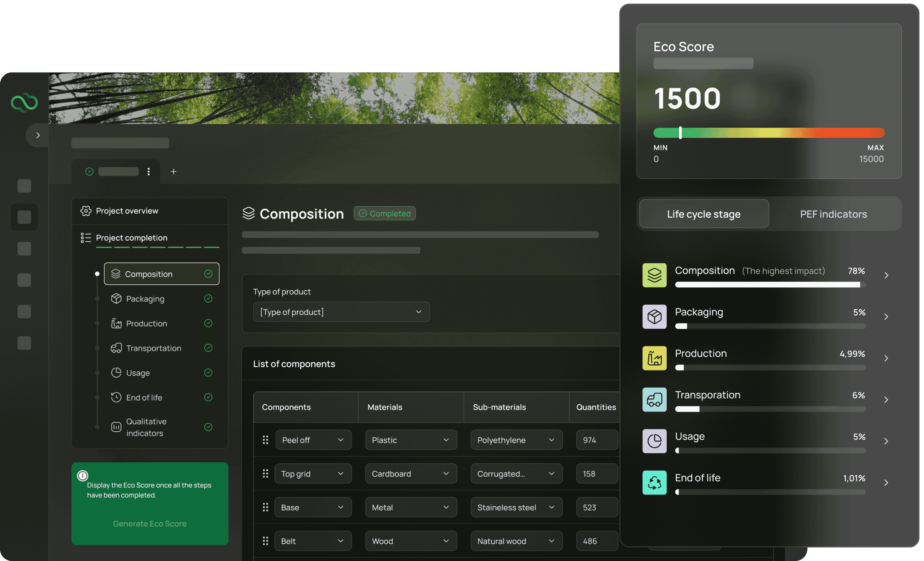Viewport: 924px width, 561px height.
Task: Open the Type of product dropdown
Action: coord(341,312)
